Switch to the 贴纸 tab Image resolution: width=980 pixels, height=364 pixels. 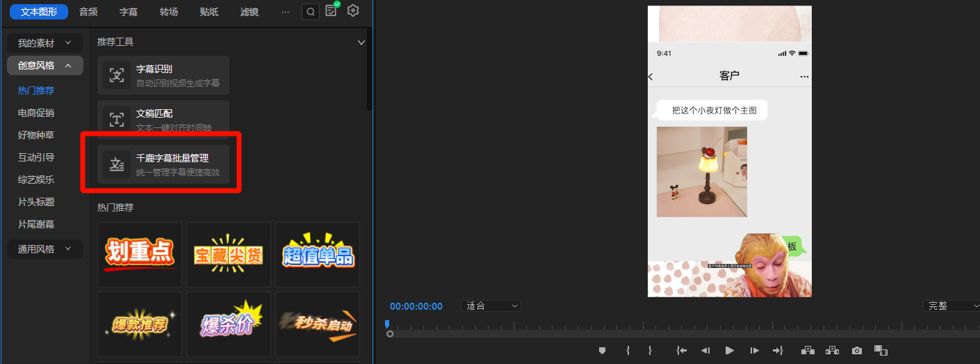209,12
